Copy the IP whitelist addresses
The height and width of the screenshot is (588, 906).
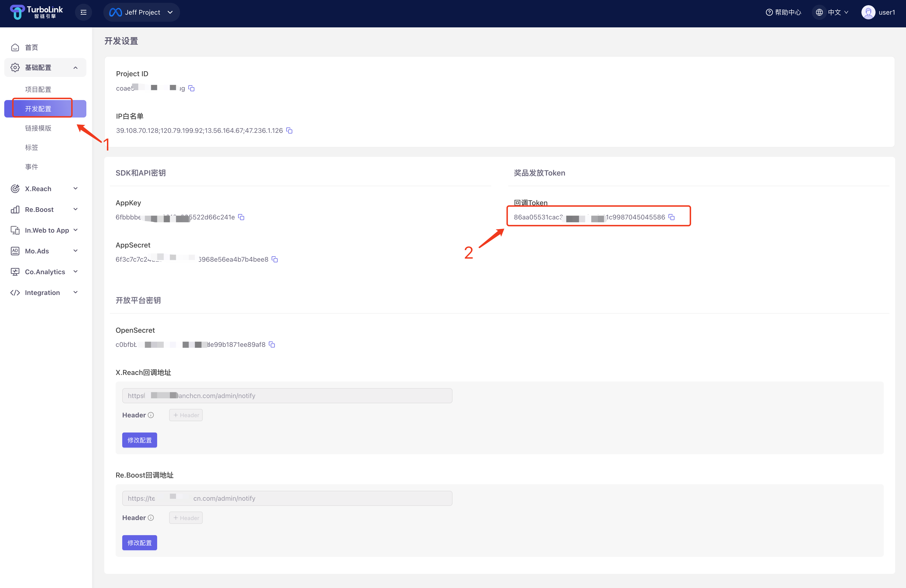[289, 130]
